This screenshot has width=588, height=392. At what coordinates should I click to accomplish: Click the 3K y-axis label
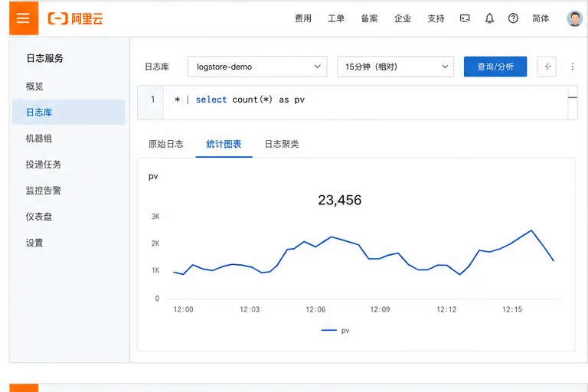pos(155,217)
